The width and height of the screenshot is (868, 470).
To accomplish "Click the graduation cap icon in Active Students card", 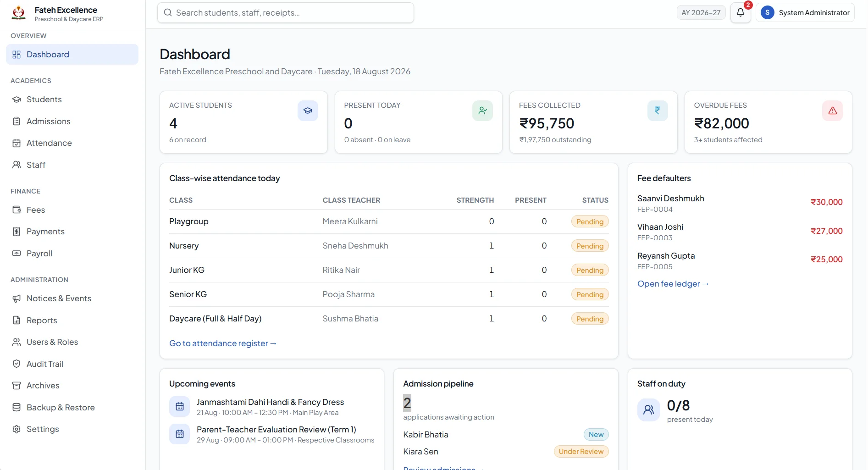I will pyautogui.click(x=308, y=111).
